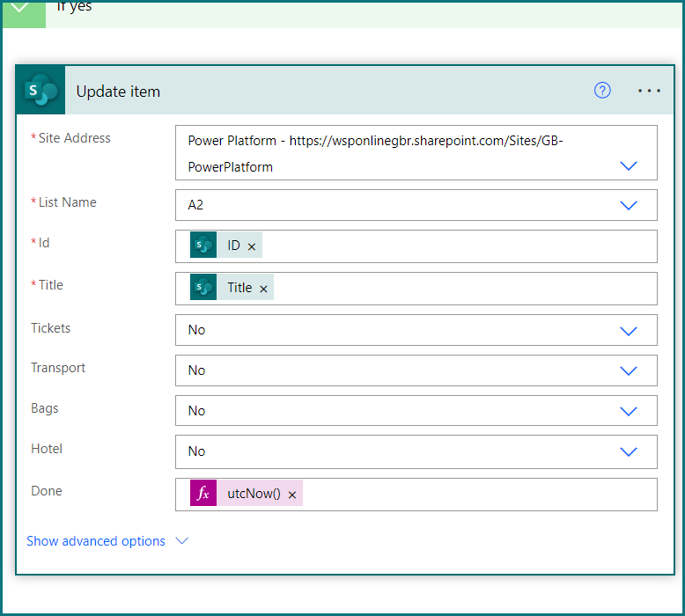This screenshot has height=616, width=685.
Task: Click the No value in Transport field
Action: 196,370
